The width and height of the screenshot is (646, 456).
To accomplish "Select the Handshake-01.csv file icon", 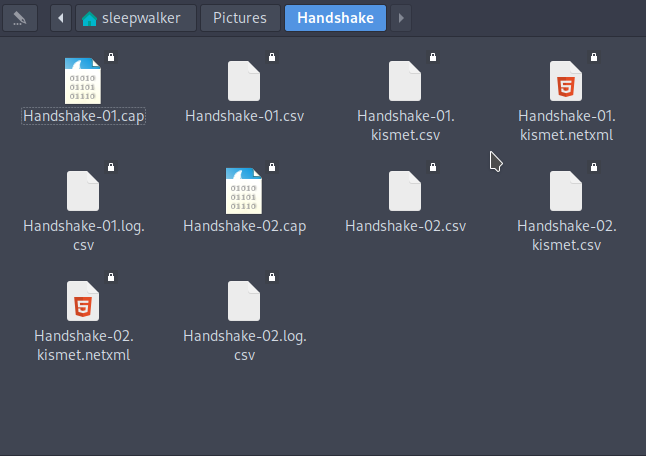I will [244, 80].
